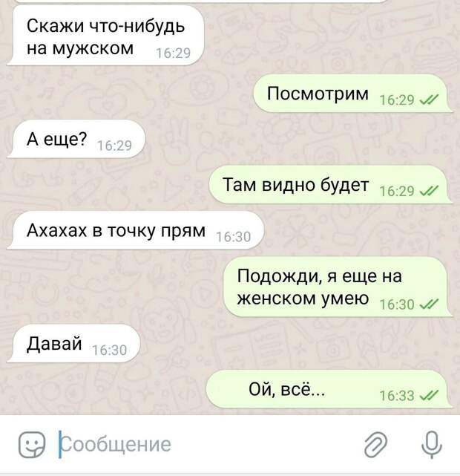This screenshot has height=476, width=460.
Task: Select the Давай message bubble
Action: click(73, 344)
